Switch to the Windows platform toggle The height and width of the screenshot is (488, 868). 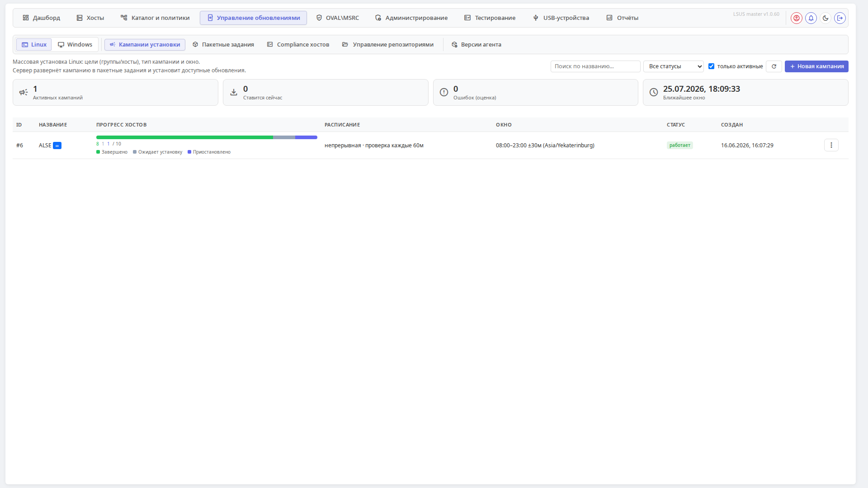(x=75, y=44)
